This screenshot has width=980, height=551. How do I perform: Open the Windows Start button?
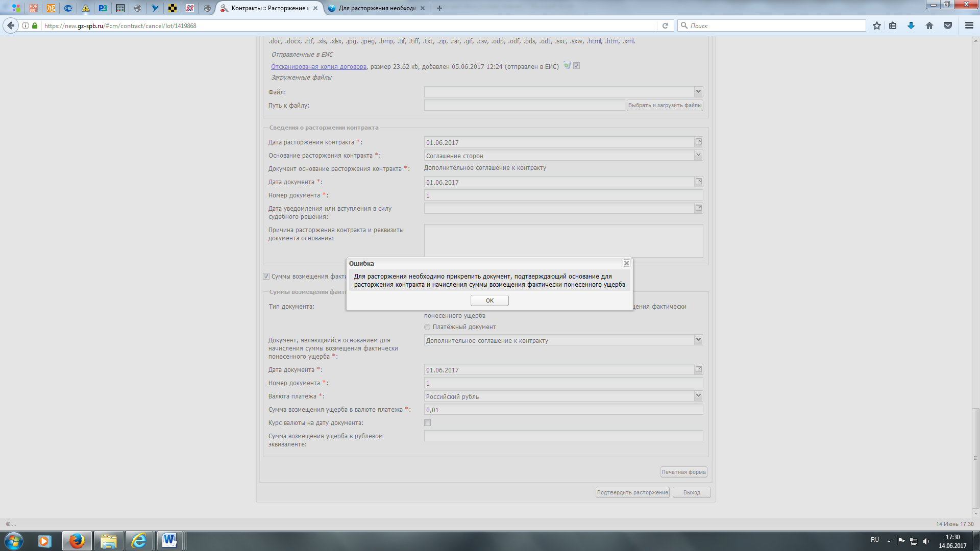pyautogui.click(x=14, y=541)
